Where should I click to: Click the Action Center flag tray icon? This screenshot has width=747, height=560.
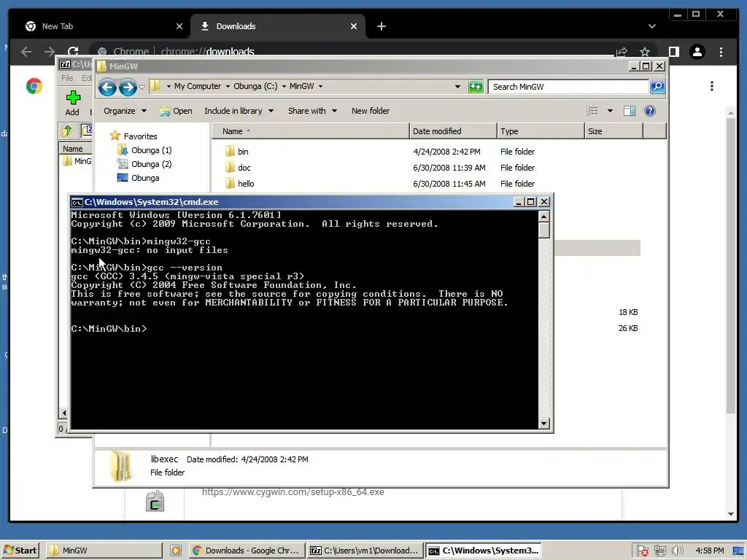coord(642,551)
